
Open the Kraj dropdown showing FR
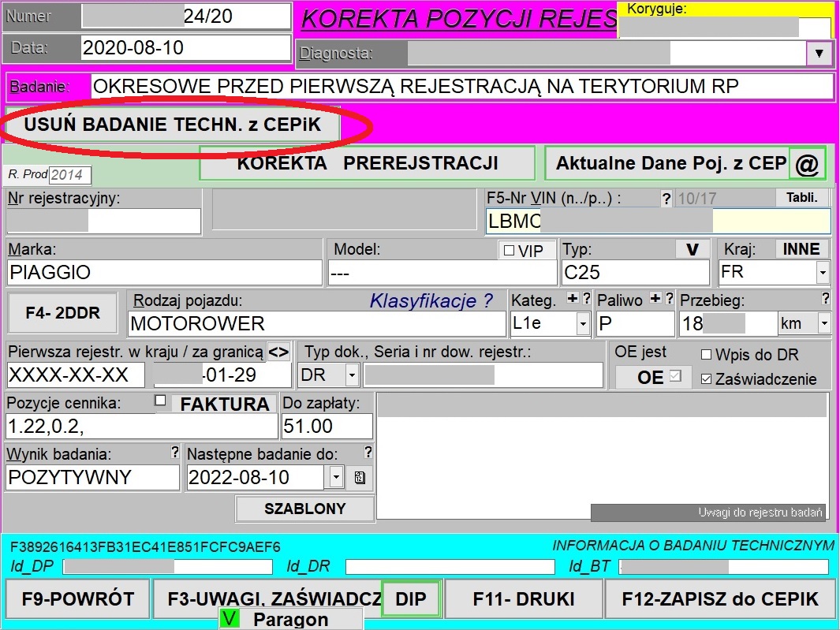(x=822, y=272)
